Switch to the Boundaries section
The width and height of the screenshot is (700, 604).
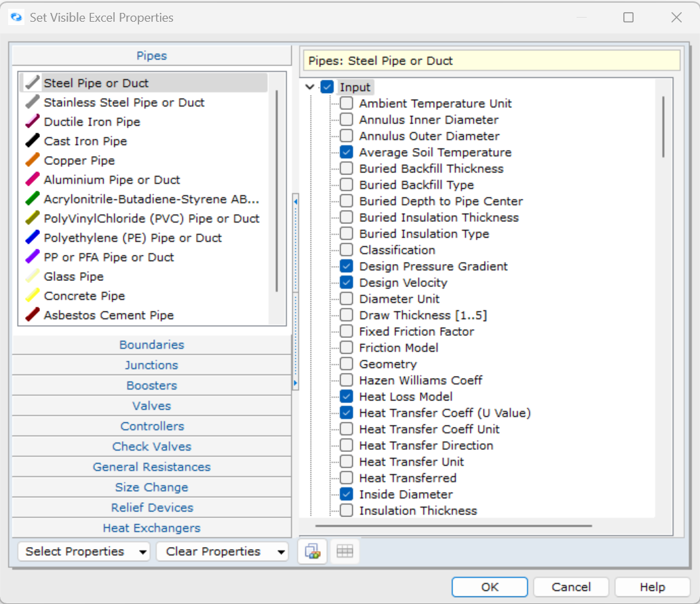point(151,345)
